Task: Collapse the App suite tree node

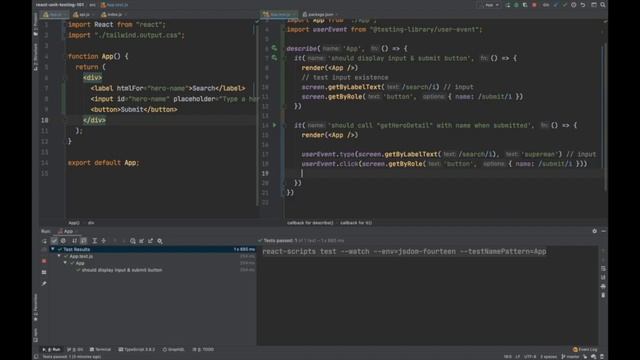Action: pyautogui.click(x=65, y=263)
